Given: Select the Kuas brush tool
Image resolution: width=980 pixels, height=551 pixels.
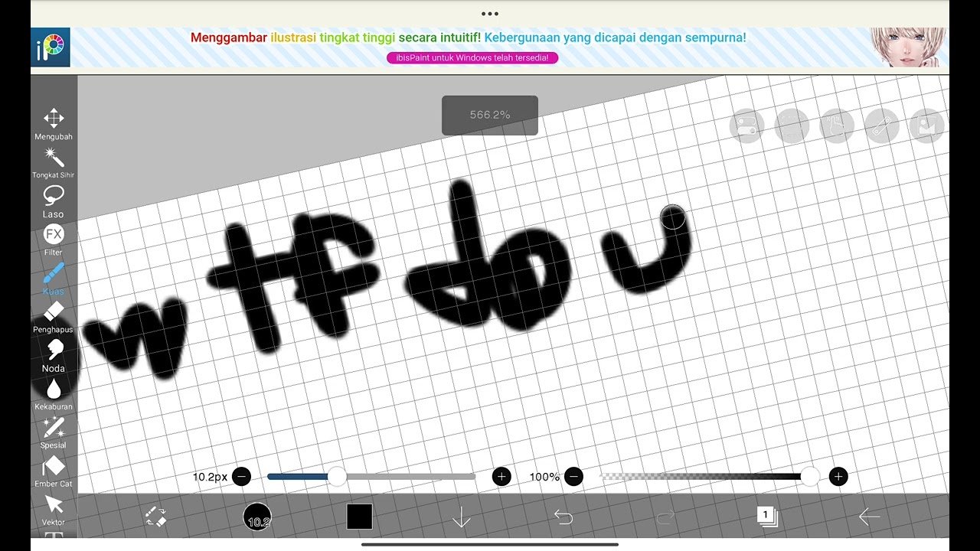Looking at the screenshot, I should [x=54, y=279].
